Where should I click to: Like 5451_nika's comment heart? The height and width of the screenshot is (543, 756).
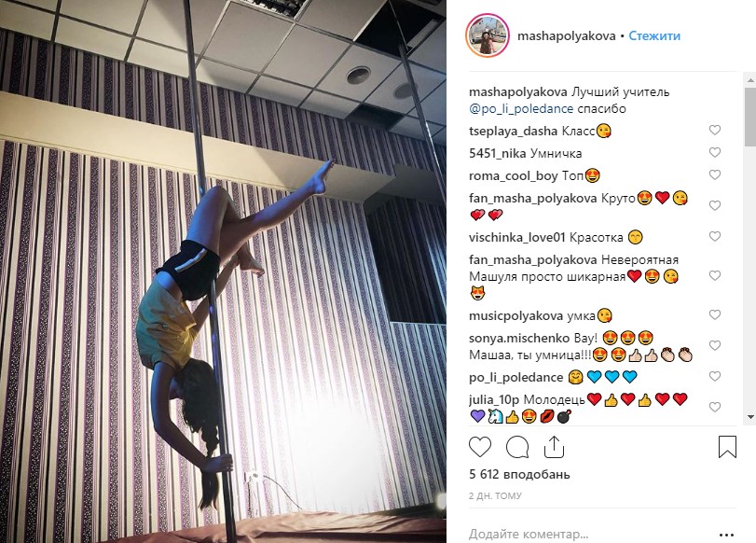(x=715, y=152)
